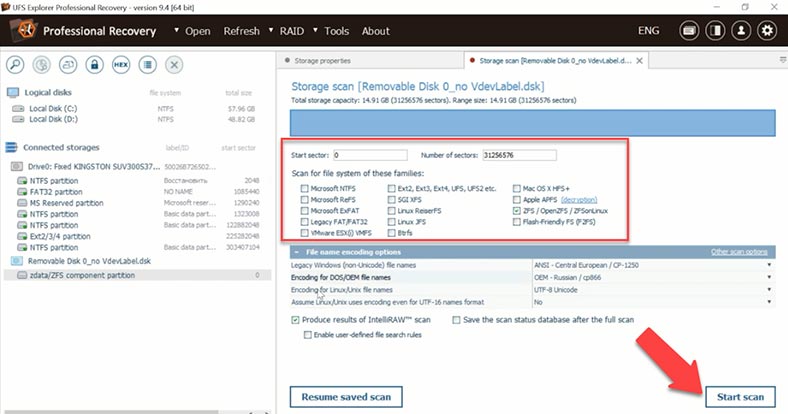Viewport: 788px width, 414px height.
Task: Enable Mac OS X HFS+ checkbox
Action: pos(517,188)
